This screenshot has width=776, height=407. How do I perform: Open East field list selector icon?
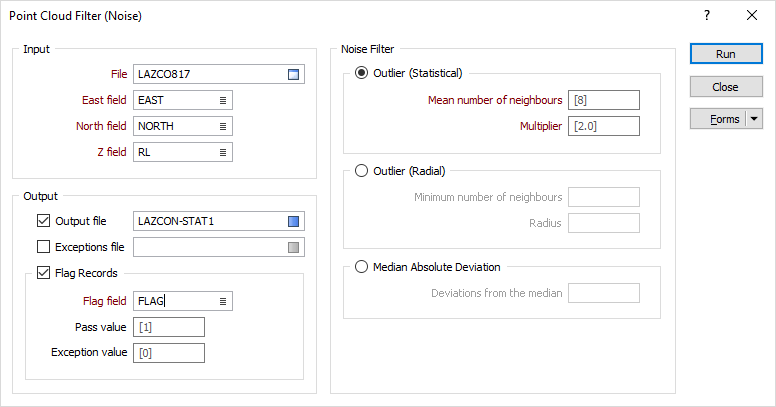pos(223,101)
